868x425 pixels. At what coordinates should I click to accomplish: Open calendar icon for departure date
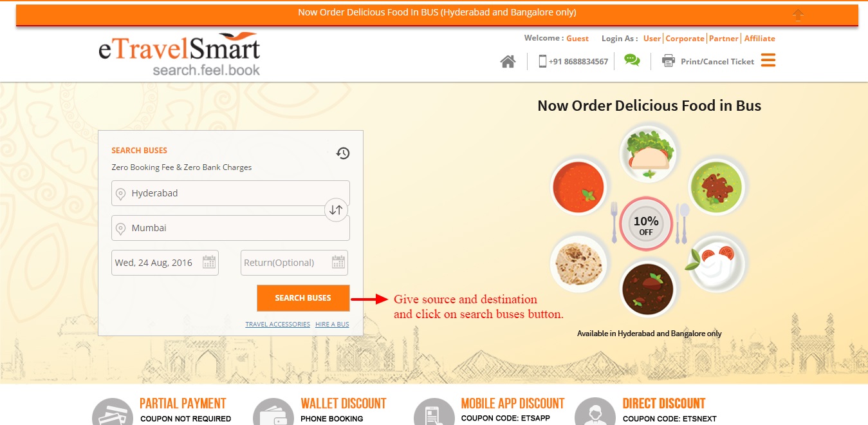209,262
